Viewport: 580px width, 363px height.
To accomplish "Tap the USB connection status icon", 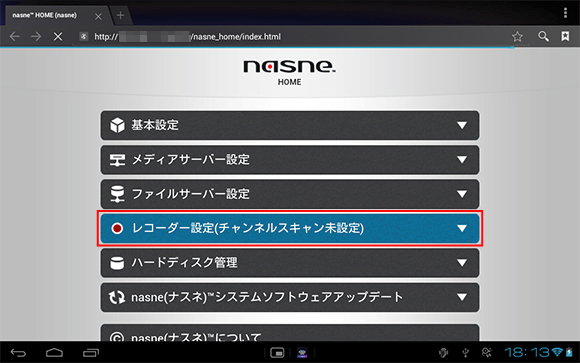I will coord(465,353).
